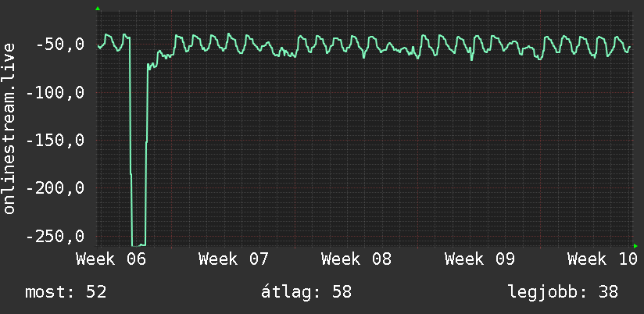The width and height of the screenshot is (644, 314).
Task: Click the -150,0 y-axis tick label
Action: point(55,141)
